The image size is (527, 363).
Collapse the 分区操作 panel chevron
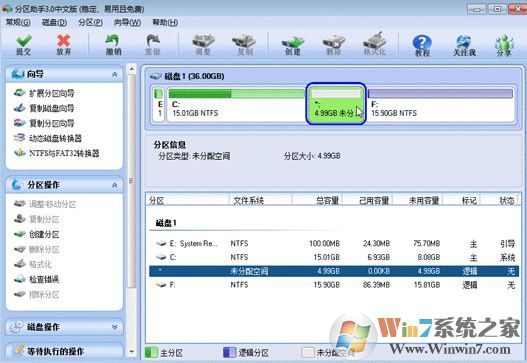click(x=115, y=185)
